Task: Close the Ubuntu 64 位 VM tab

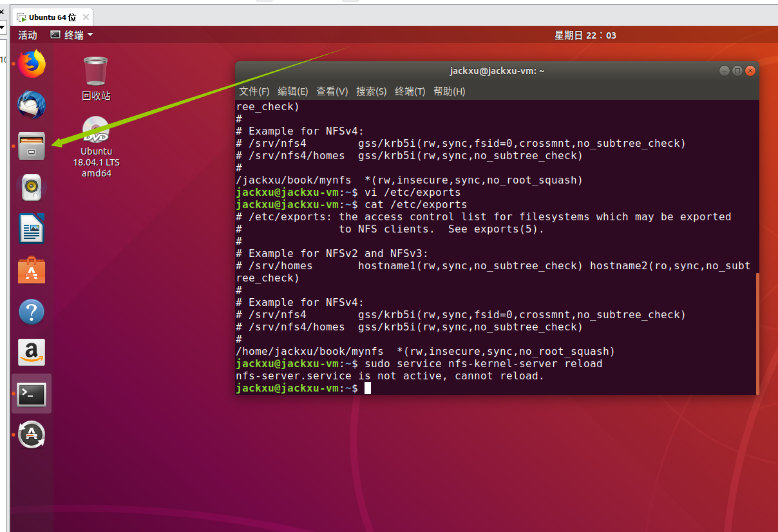Action: pos(85,17)
